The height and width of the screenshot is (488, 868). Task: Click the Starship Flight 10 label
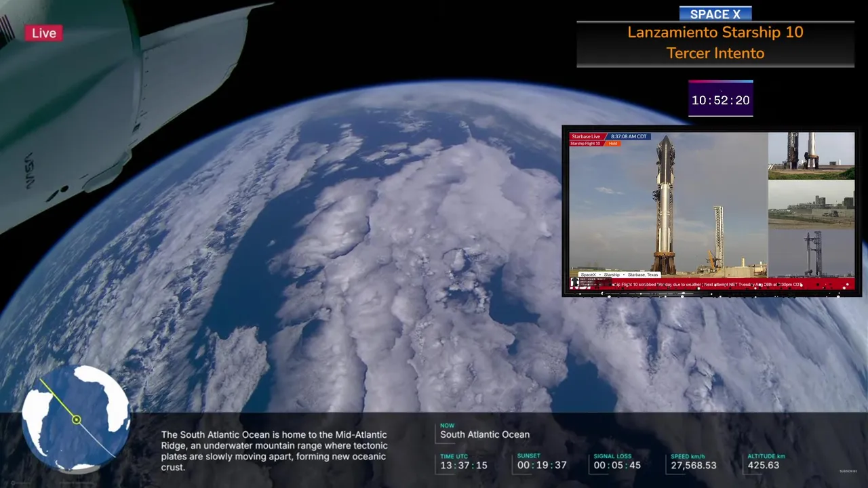[x=586, y=144]
